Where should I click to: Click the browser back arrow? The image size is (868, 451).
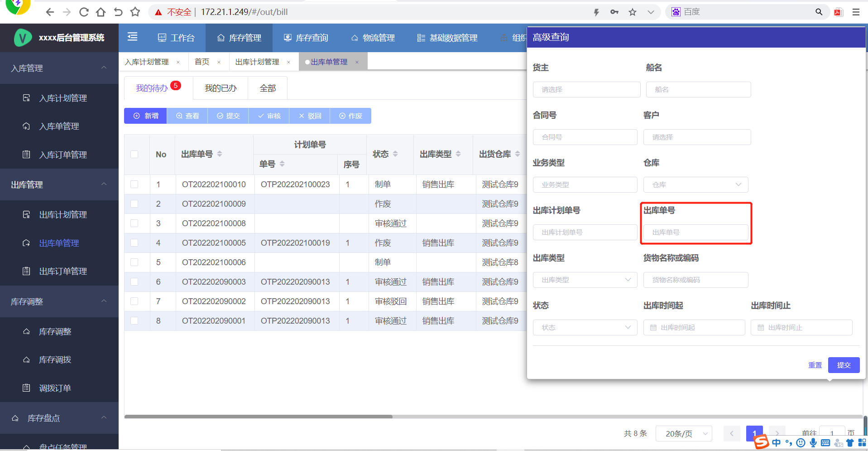tap(50, 12)
